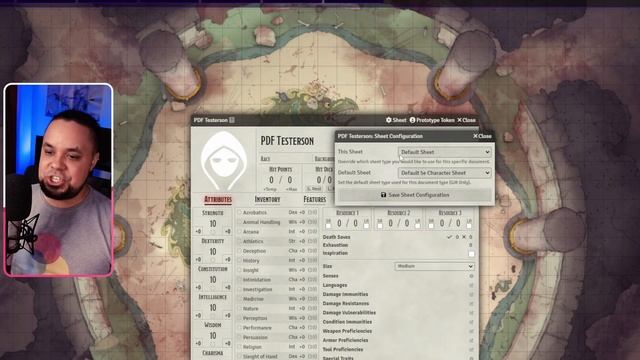Edit Condition Immunities trait icon
Viewport: 640px width, 360px height.
471,322
